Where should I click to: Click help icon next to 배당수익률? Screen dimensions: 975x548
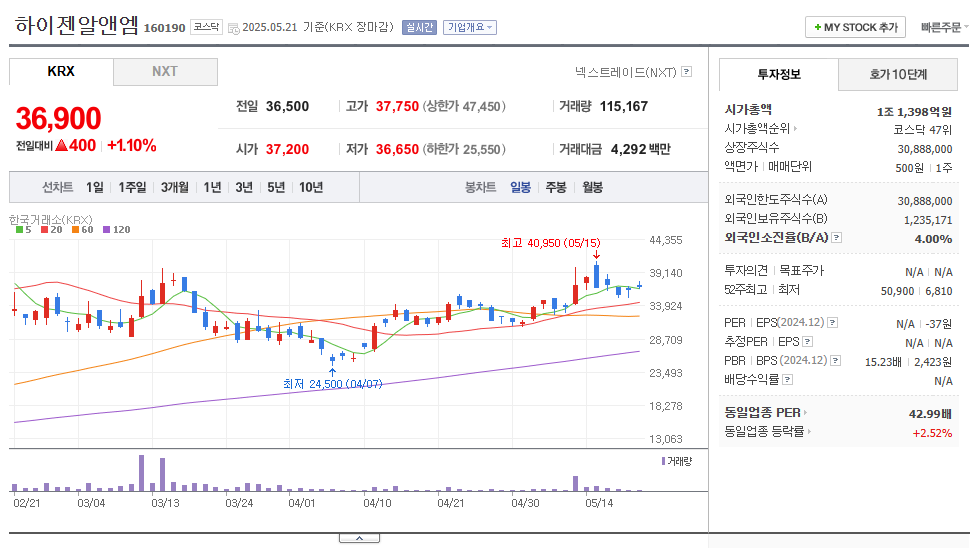point(787,379)
